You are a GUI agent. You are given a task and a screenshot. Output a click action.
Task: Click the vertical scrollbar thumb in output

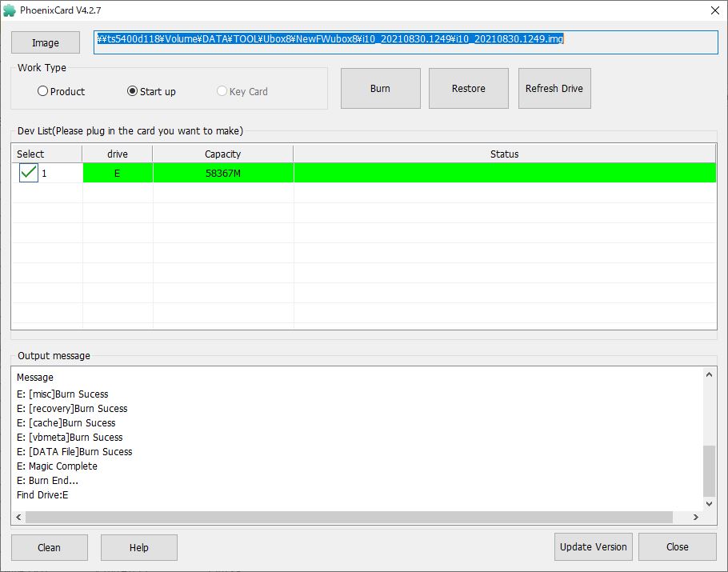709,471
